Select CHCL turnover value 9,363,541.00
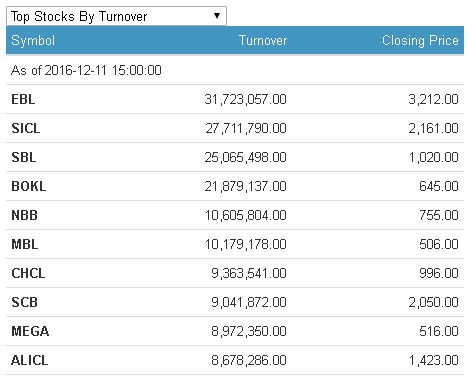Viewport: 469px width, 378px height. pos(249,273)
